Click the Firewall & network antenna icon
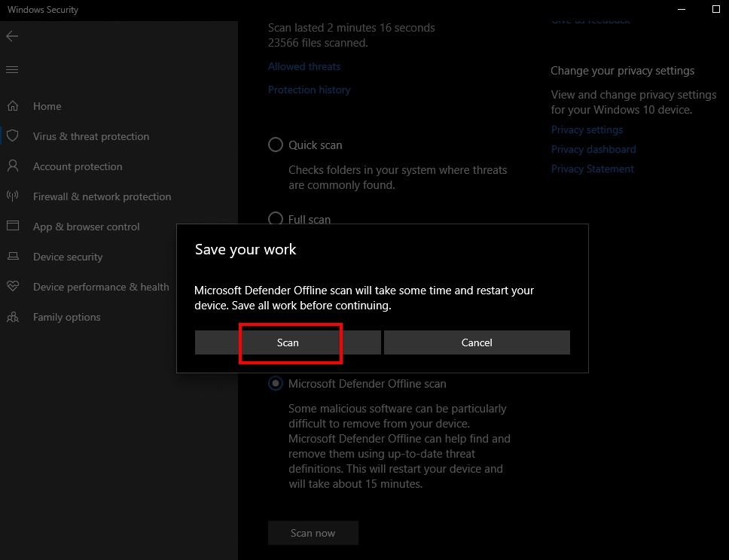 (13, 196)
